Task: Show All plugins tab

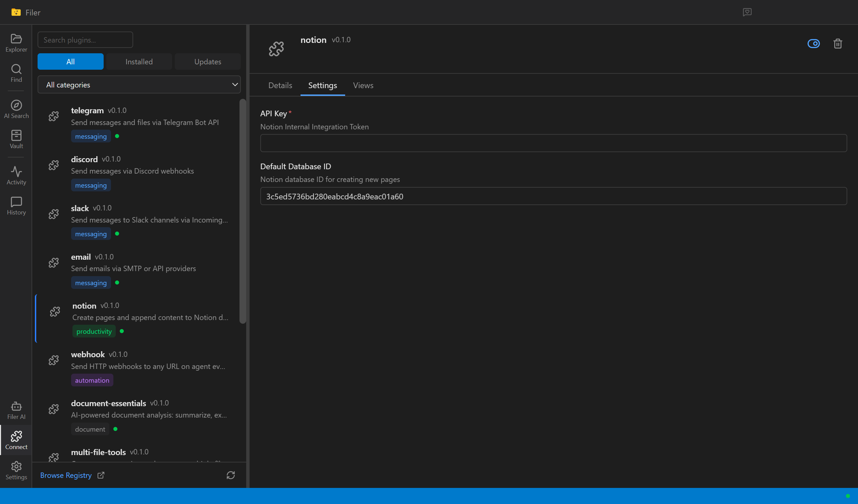Action: pos(70,62)
